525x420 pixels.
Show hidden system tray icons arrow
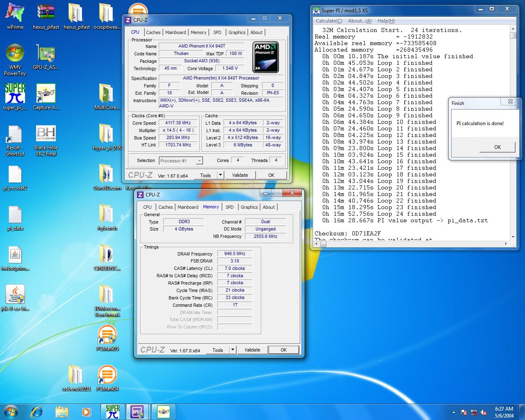[x=454, y=412]
